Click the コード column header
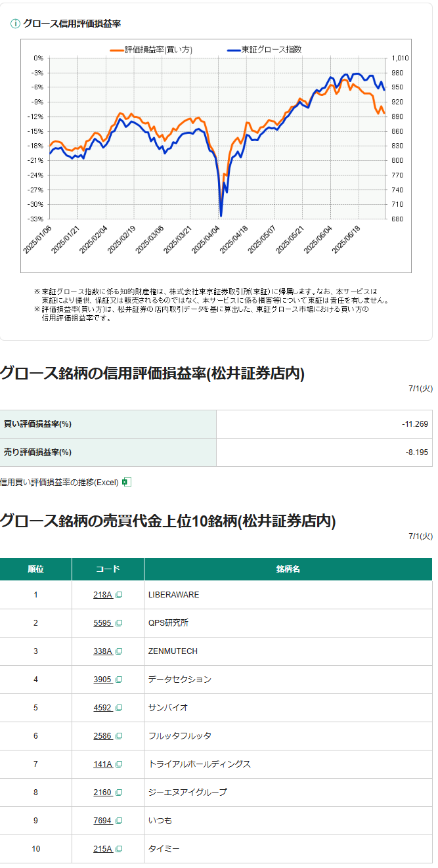Image resolution: width=438 pixels, height=868 pixels. click(x=108, y=569)
